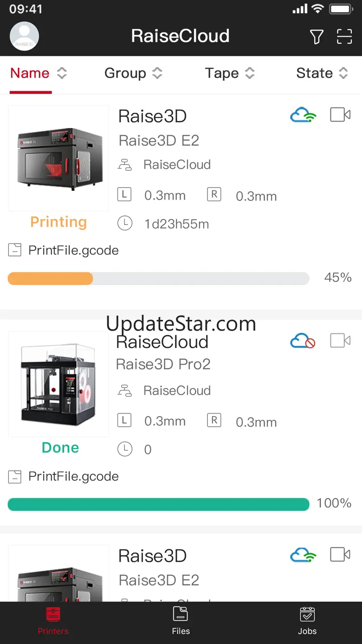Open the filter funnel icon
Image resolution: width=362 pixels, height=644 pixels.
pos(317,37)
